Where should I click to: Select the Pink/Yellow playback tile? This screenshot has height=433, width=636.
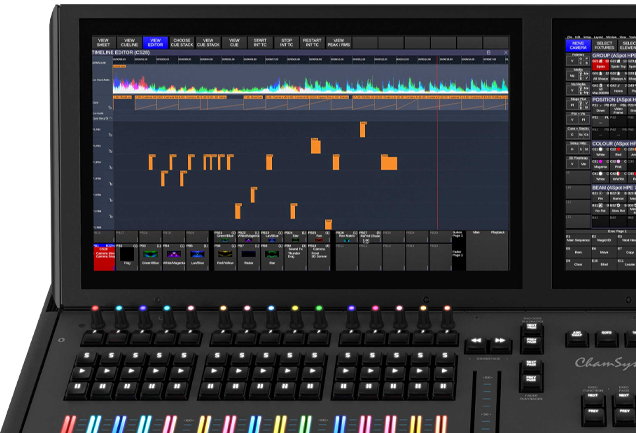click(x=226, y=258)
